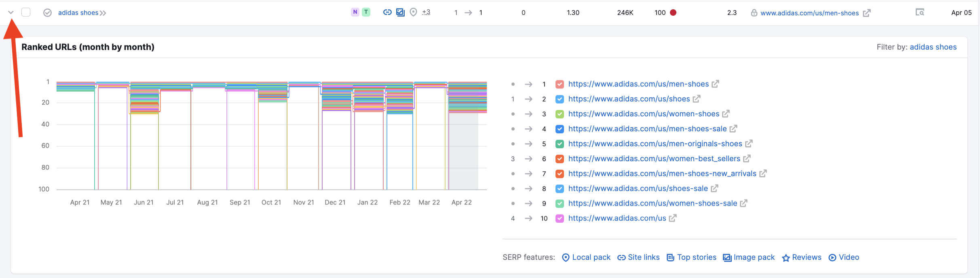Open external link icon beside www.adidas.com/us/men-shoes
The width and height of the screenshot is (980, 278).
[866, 13]
